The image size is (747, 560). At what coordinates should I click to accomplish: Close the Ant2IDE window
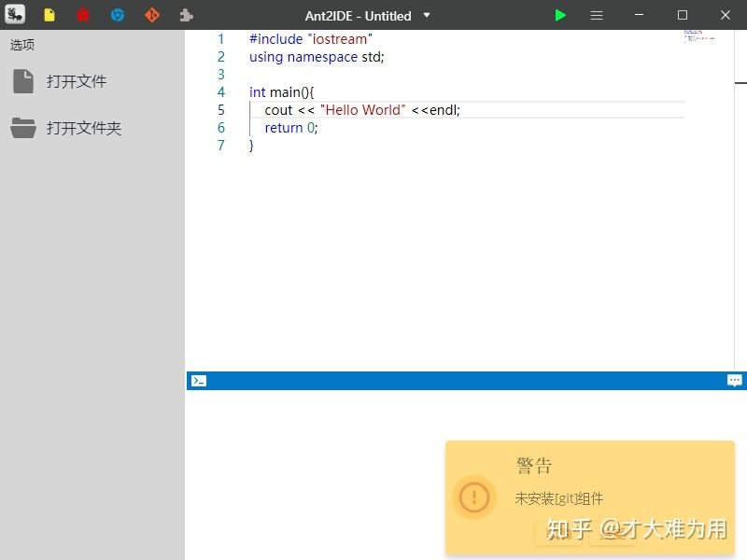click(x=726, y=15)
